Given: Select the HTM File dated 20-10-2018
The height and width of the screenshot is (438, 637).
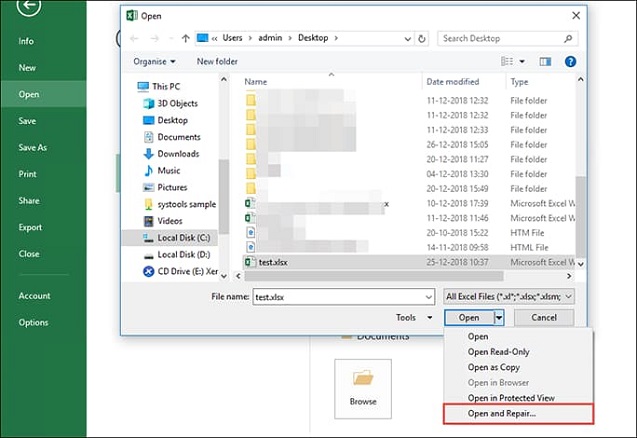Looking at the screenshot, I should click(x=409, y=233).
